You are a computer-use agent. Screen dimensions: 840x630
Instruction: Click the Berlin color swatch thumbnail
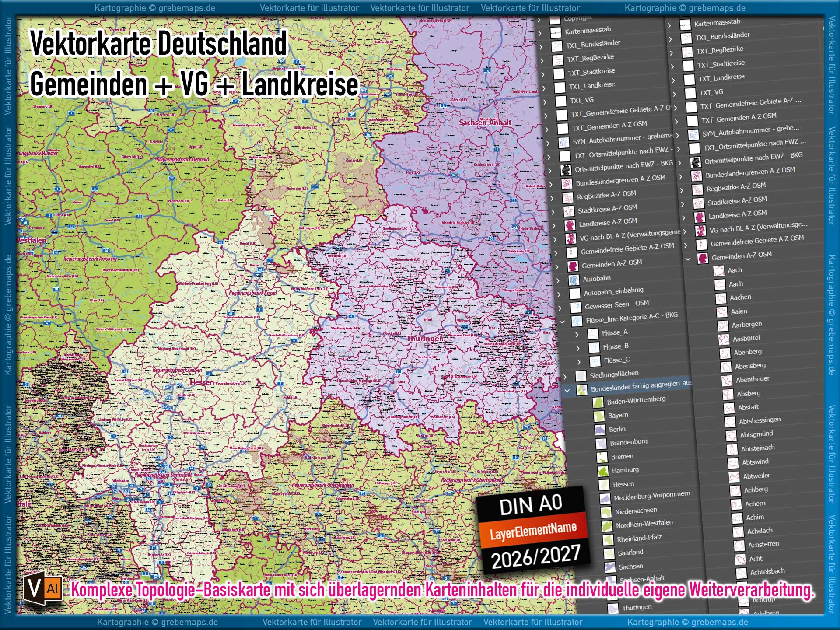(x=600, y=430)
